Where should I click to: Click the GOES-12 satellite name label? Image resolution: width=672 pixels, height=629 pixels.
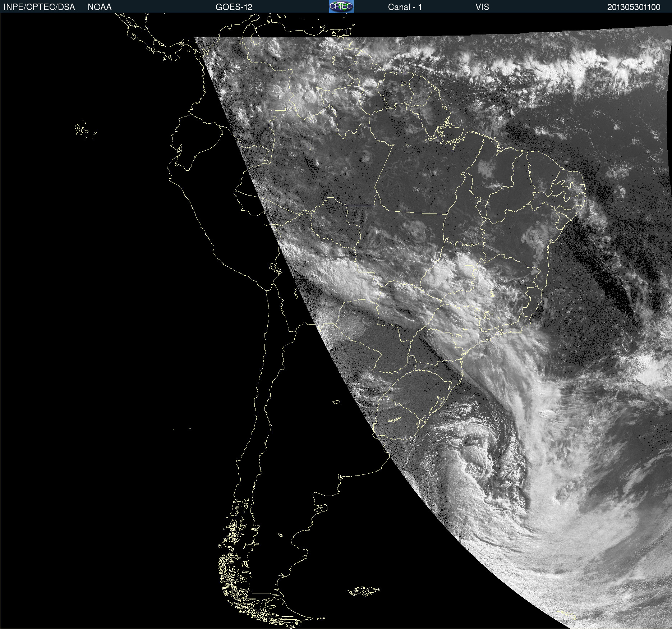pyautogui.click(x=234, y=7)
